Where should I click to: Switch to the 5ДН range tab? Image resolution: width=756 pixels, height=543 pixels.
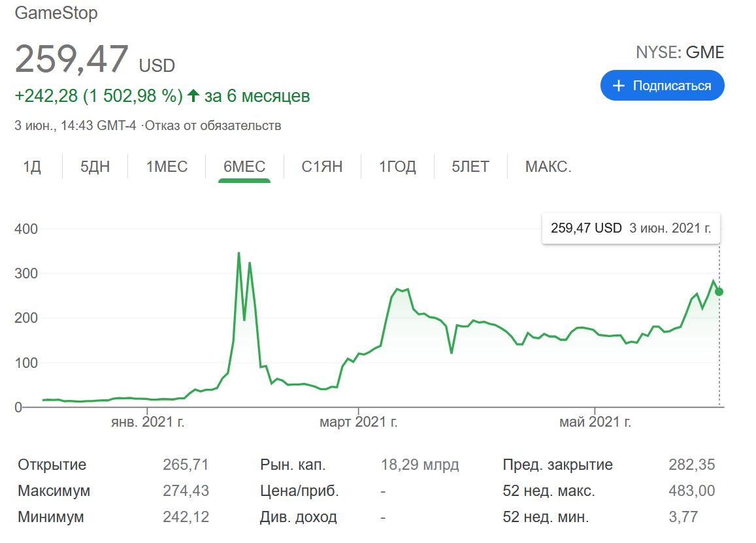95,167
